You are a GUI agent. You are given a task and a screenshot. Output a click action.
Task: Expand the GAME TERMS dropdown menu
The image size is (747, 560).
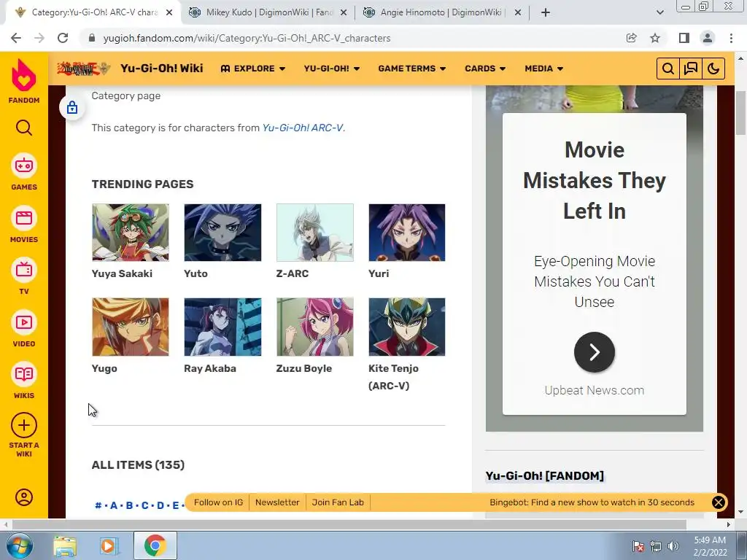coord(412,69)
